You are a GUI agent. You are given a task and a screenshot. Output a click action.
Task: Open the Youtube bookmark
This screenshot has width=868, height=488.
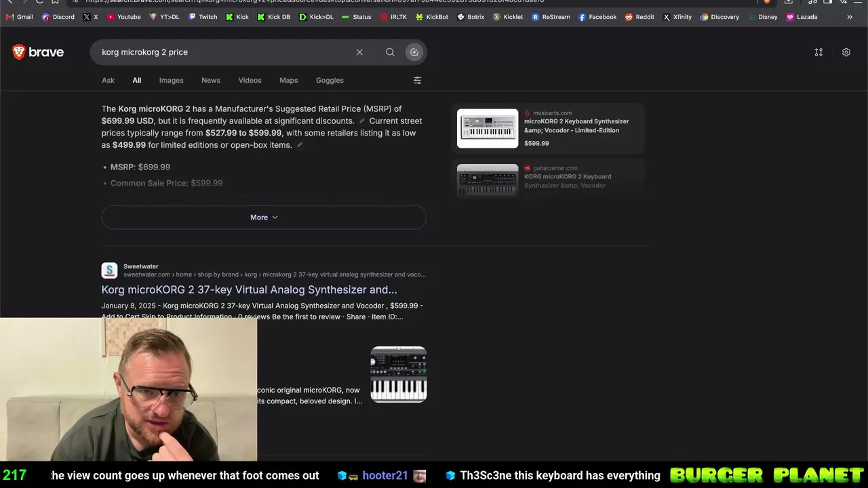(x=123, y=17)
